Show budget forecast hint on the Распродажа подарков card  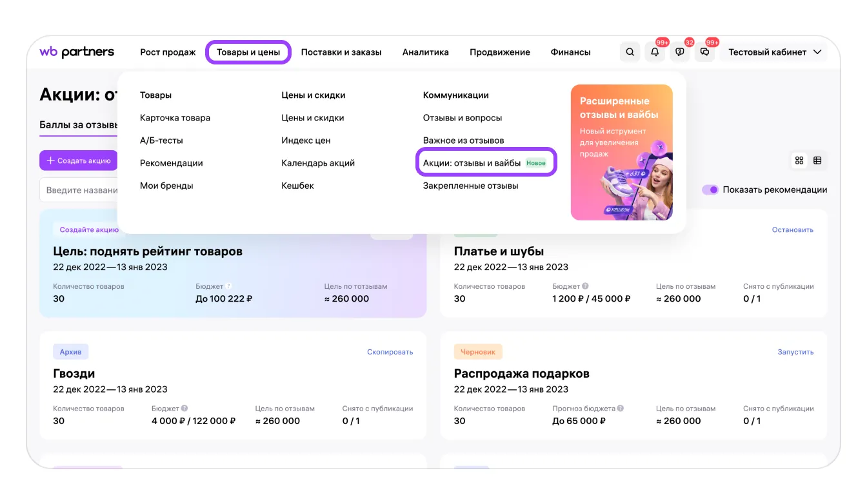point(621,409)
